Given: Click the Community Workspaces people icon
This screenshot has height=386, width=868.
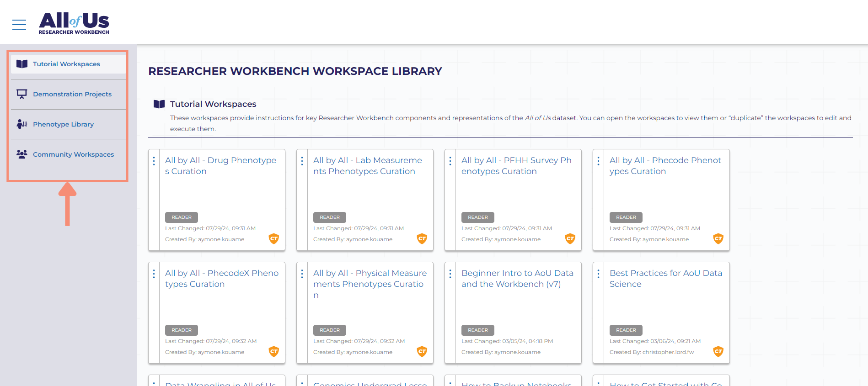Looking at the screenshot, I should click(22, 154).
